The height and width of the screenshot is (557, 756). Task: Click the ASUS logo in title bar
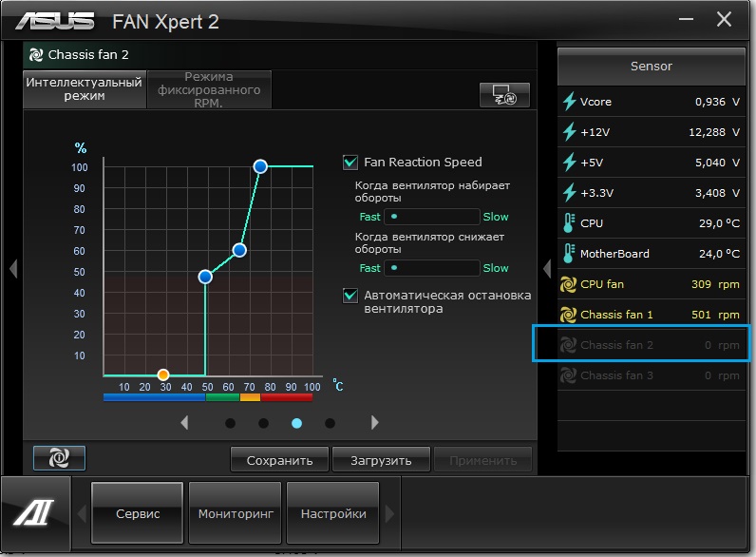(54, 22)
